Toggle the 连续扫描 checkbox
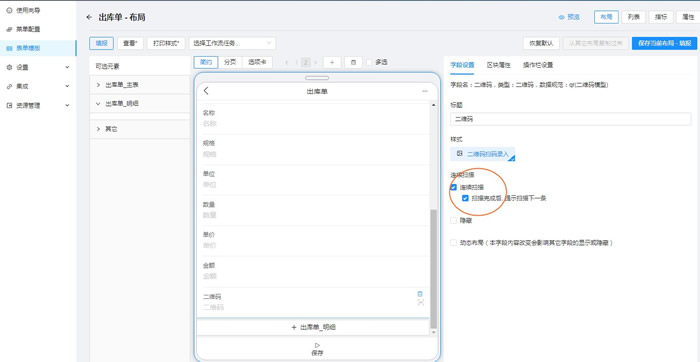Image resolution: width=700 pixels, height=362 pixels. (x=454, y=187)
